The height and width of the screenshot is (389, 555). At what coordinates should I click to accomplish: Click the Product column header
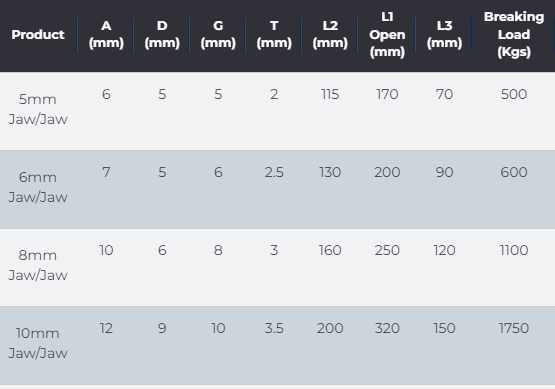[38, 34]
